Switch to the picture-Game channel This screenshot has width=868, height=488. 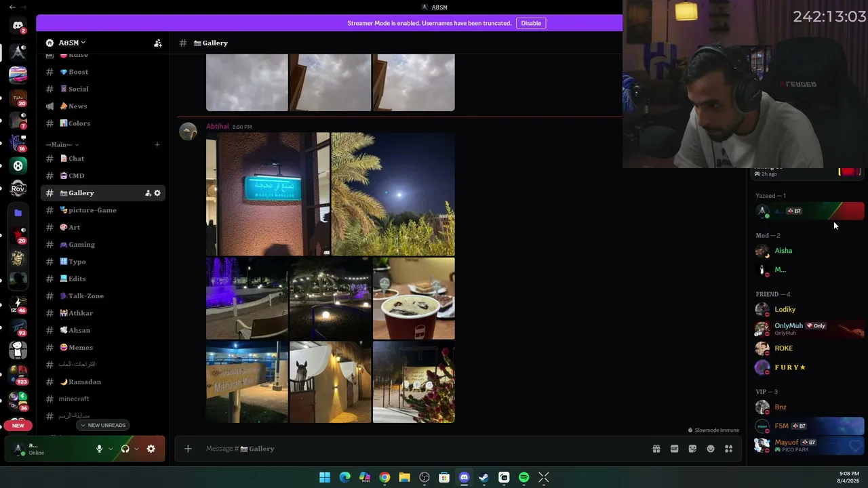point(103,210)
